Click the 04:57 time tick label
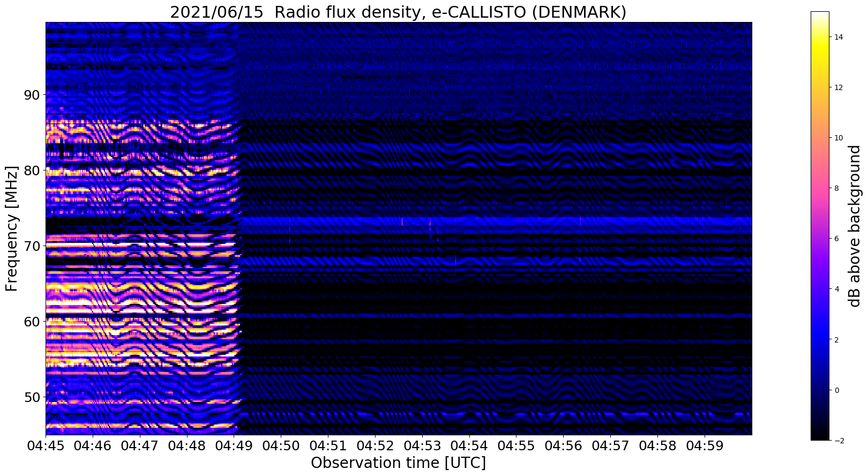 (x=611, y=445)
